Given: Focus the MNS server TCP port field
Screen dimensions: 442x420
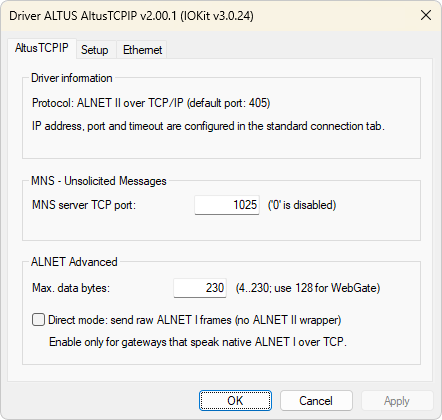Looking at the screenshot, I should pos(227,205).
